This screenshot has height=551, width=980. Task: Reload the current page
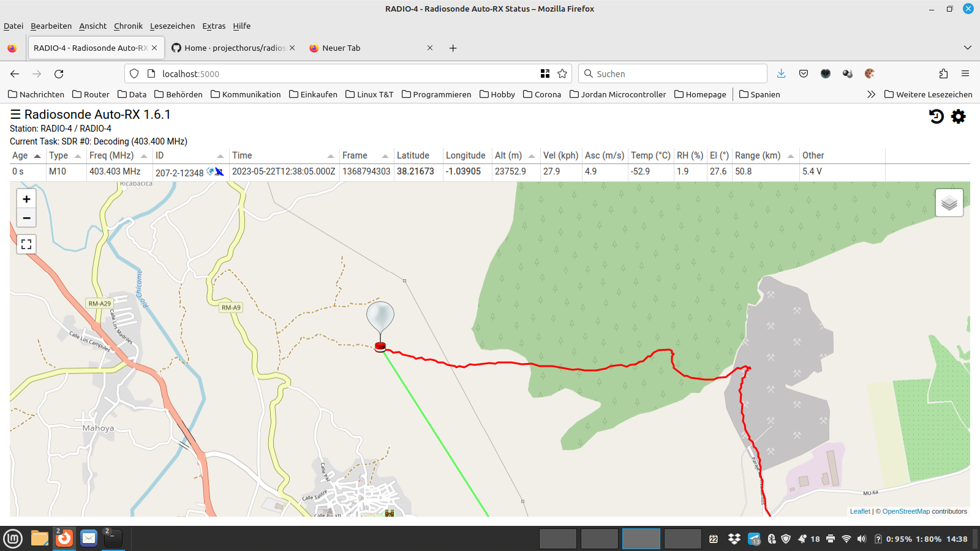59,73
